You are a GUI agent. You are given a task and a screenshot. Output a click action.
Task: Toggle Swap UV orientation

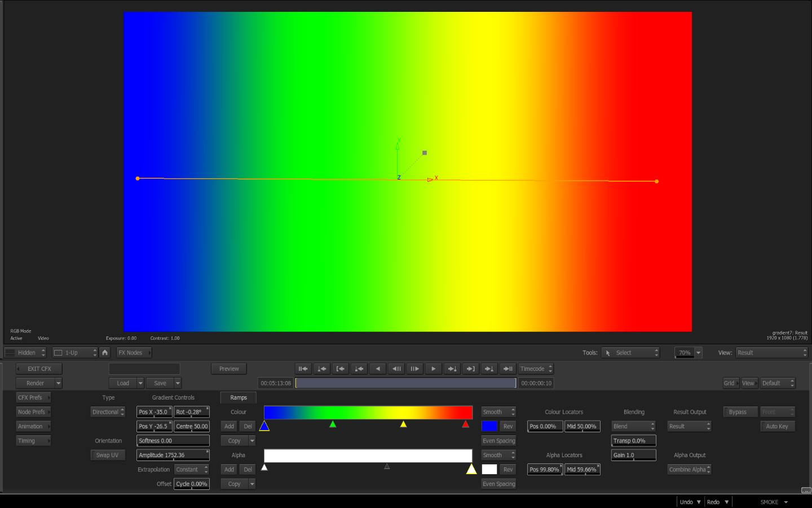coord(107,456)
